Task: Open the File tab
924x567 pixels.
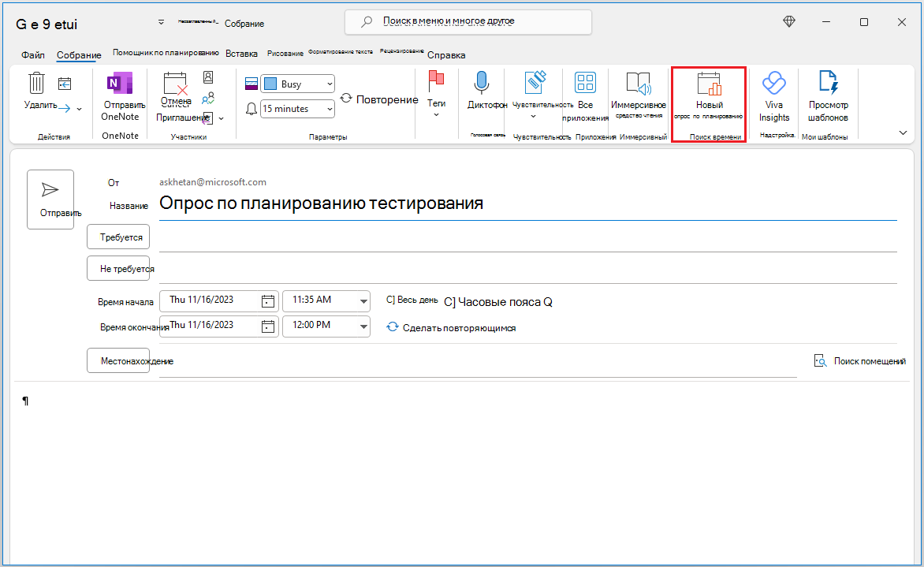Action: [x=33, y=55]
